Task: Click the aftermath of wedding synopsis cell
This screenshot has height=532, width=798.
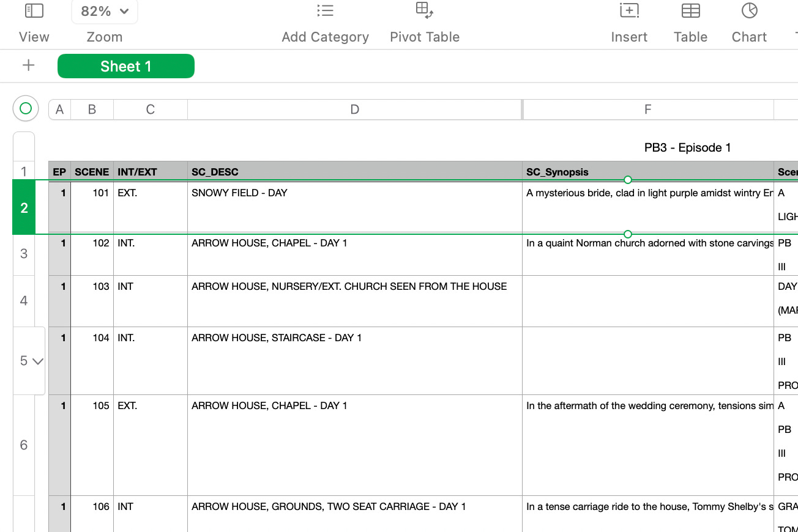Action: click(x=648, y=445)
